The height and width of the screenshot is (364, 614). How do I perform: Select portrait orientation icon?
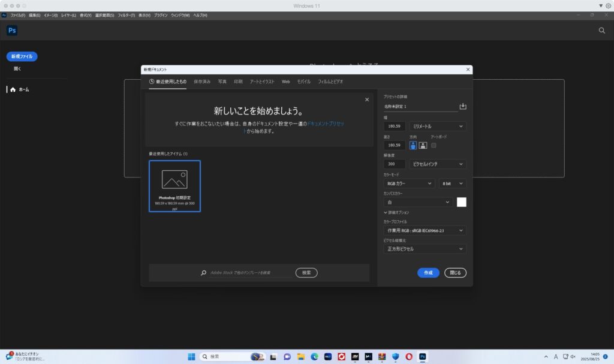pos(413,145)
